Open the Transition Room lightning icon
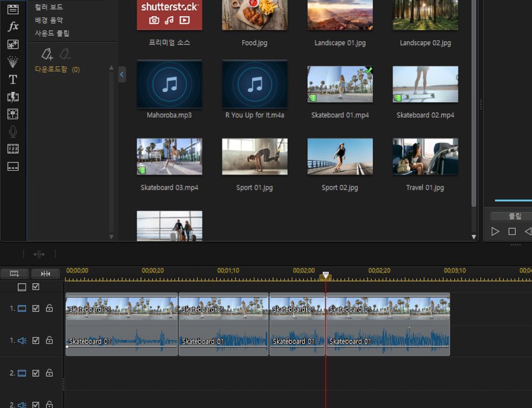 pos(13,97)
